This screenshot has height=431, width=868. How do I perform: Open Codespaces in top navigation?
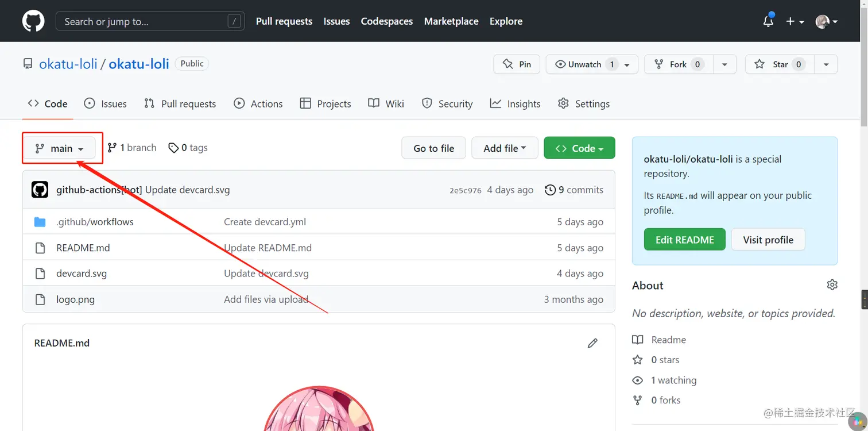pos(387,21)
